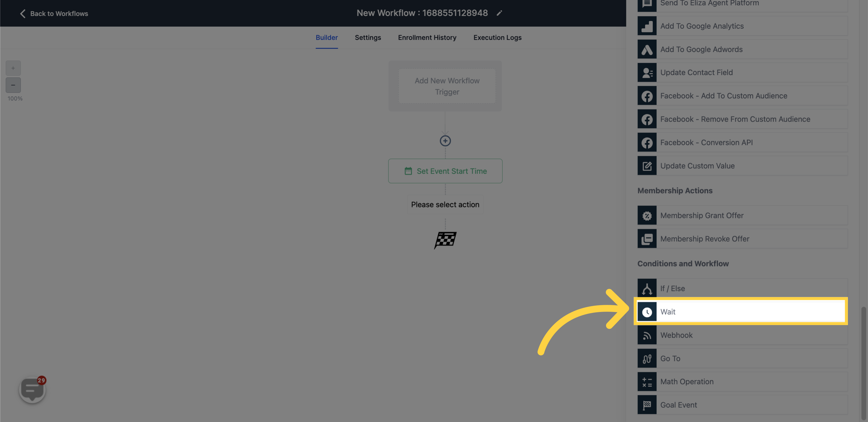The image size is (868, 422).
Task: Click the Webhook action icon
Action: pyautogui.click(x=646, y=334)
